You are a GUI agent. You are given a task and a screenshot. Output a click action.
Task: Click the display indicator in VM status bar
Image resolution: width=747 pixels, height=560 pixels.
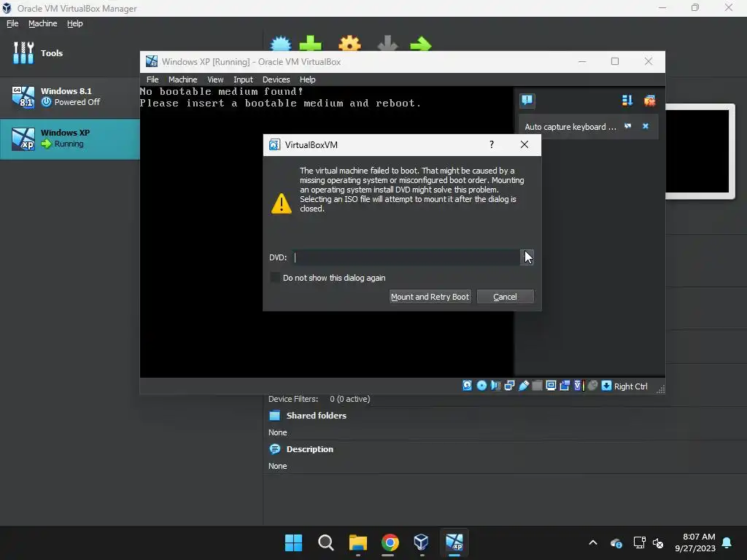[551, 386]
